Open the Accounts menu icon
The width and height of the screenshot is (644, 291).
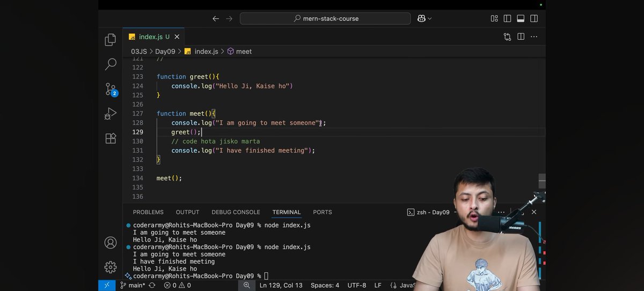[x=111, y=243]
